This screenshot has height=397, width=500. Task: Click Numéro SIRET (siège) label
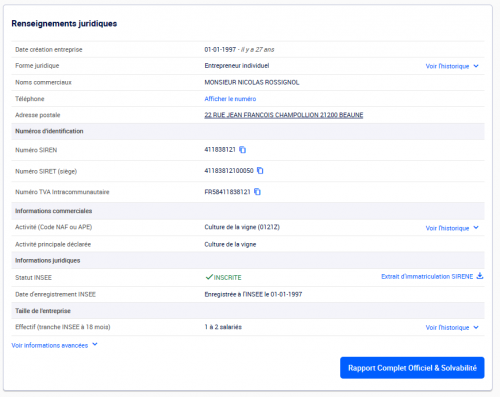[46, 171]
